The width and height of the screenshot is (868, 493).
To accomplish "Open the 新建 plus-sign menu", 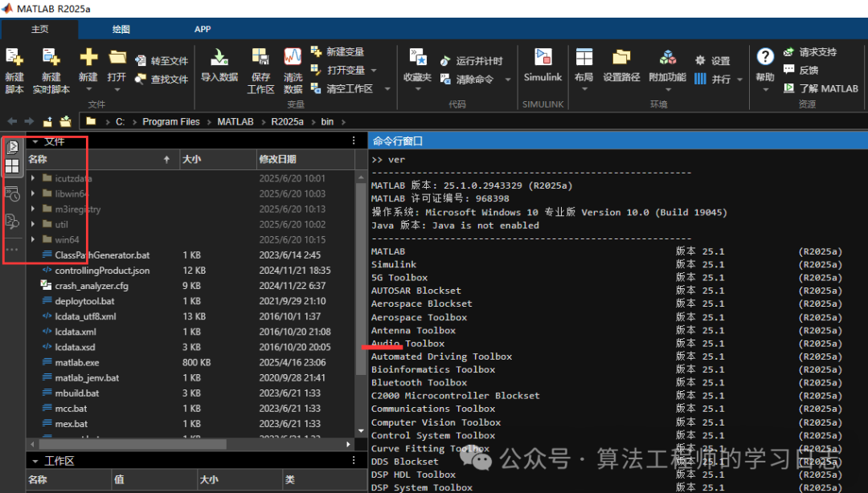I will pos(88,71).
